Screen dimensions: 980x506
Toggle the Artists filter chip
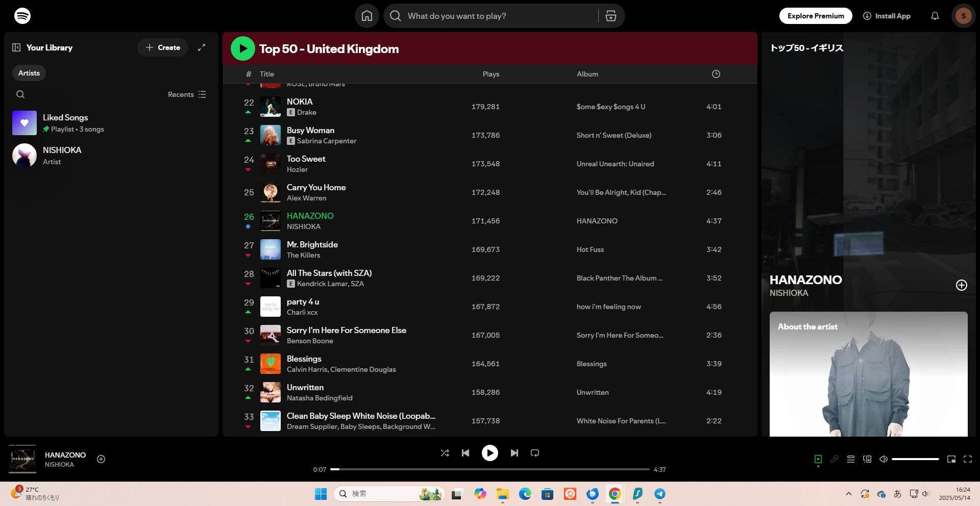[x=29, y=73]
